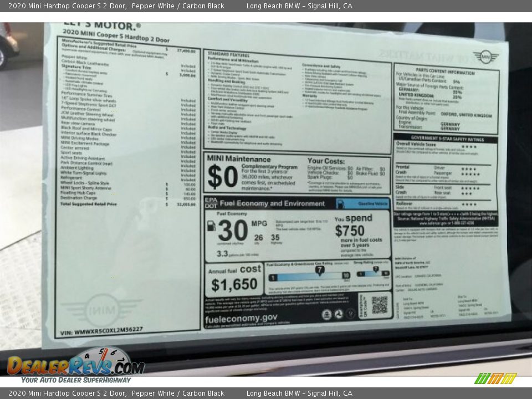
Task: Click the annual fuel cost $1,650
Action: (x=234, y=284)
